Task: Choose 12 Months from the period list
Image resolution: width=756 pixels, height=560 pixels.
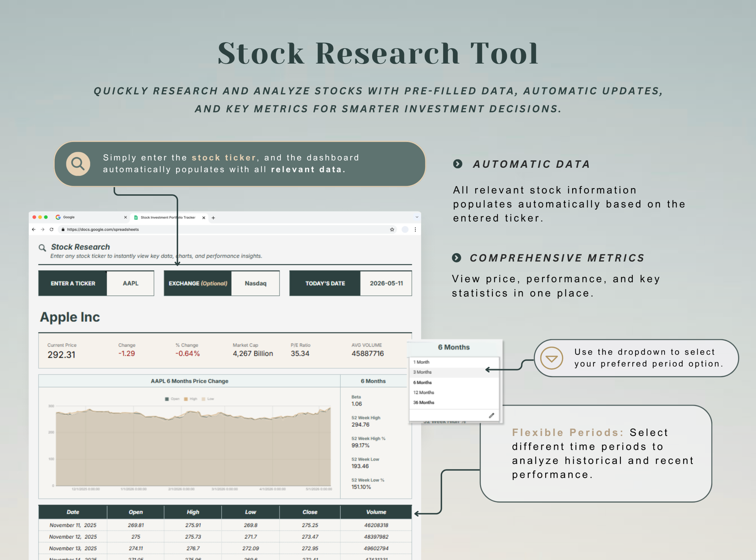Action: tap(454, 393)
